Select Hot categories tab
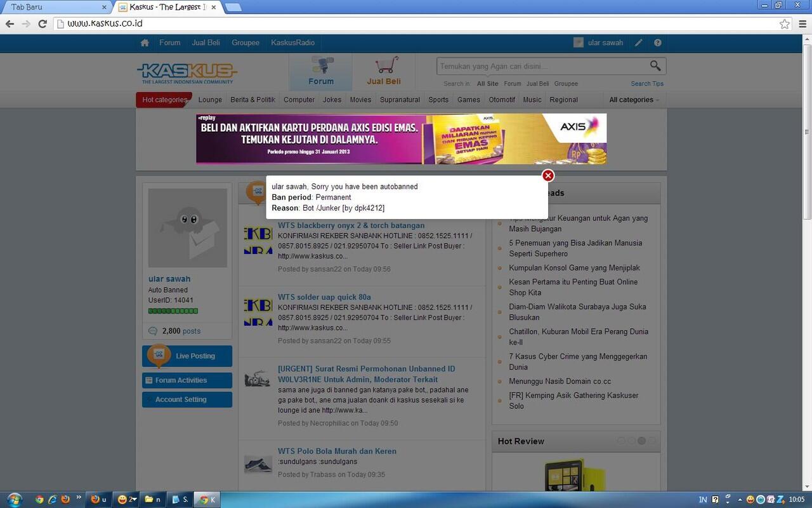This screenshot has width=812, height=508. click(164, 100)
